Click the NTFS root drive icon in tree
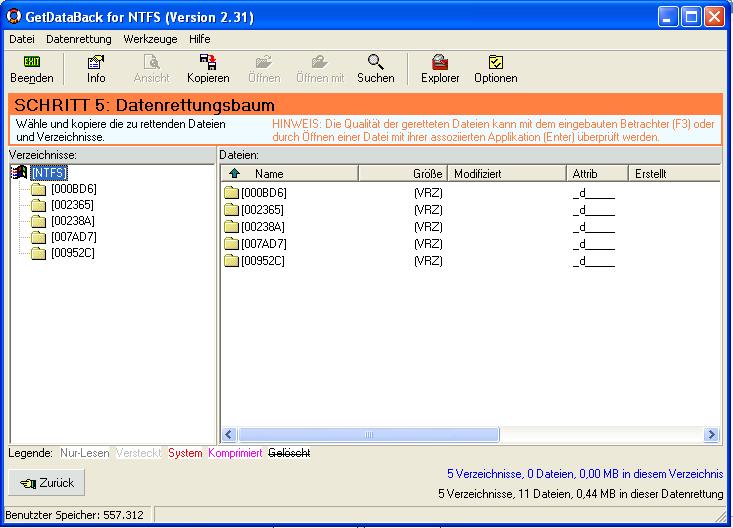 (x=19, y=173)
